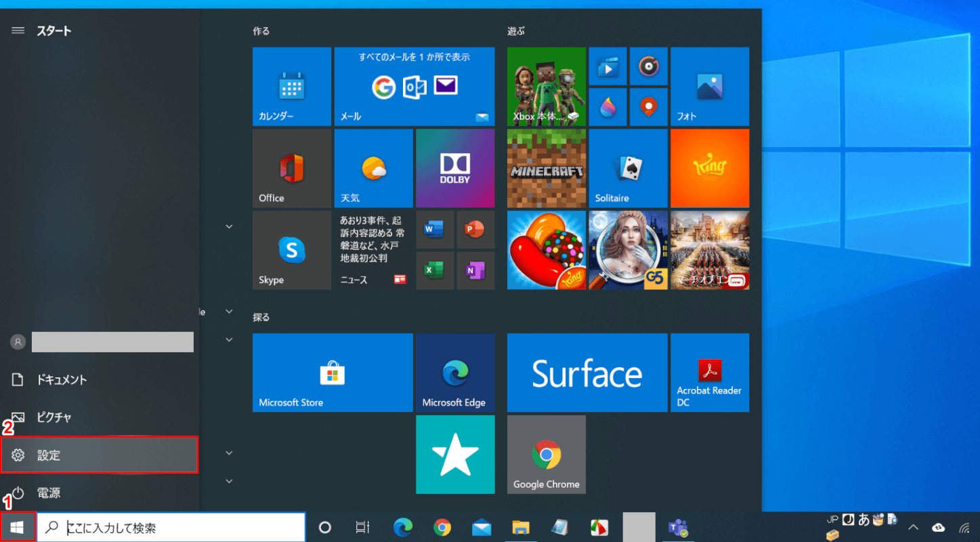Launch the Microsoft Edge tile
980x542 pixels.
[x=455, y=373]
